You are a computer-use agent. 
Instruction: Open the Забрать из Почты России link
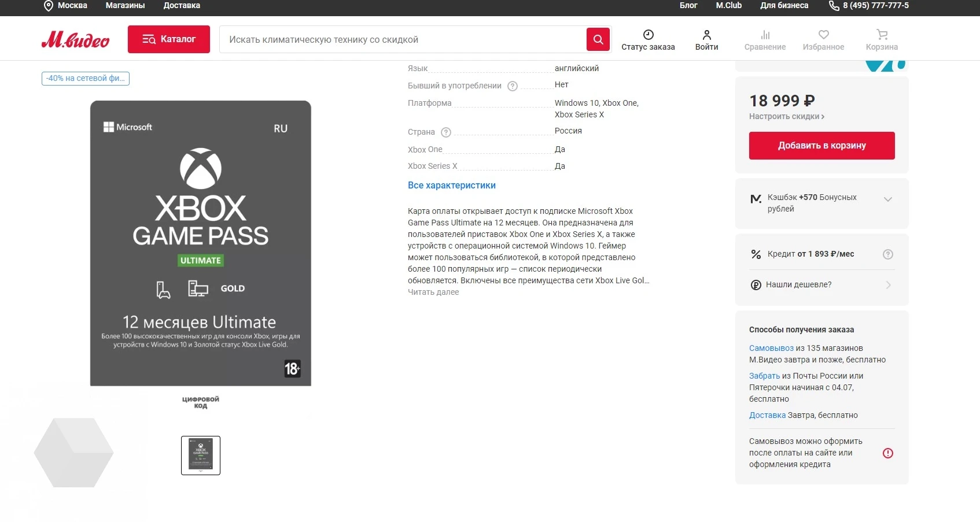point(764,376)
